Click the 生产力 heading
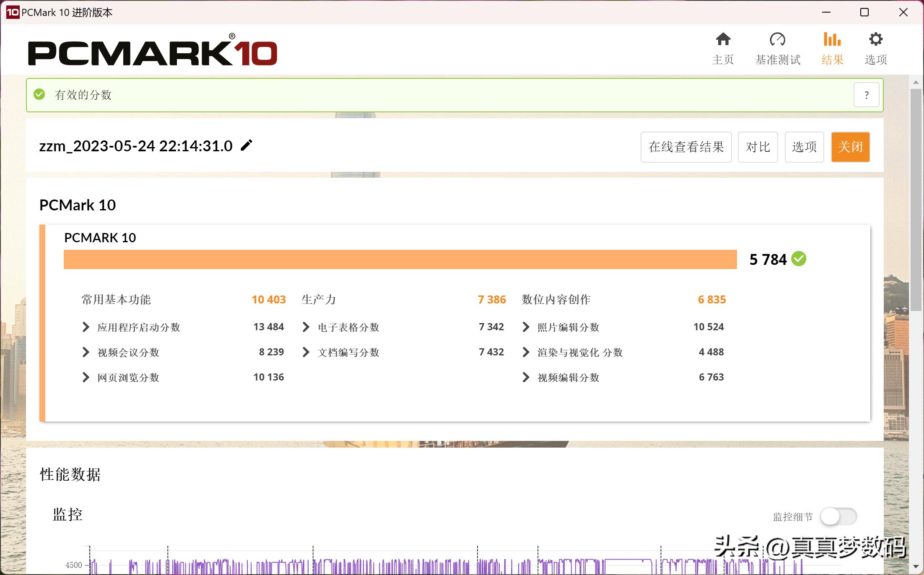The width and height of the screenshot is (924, 575). coord(319,300)
